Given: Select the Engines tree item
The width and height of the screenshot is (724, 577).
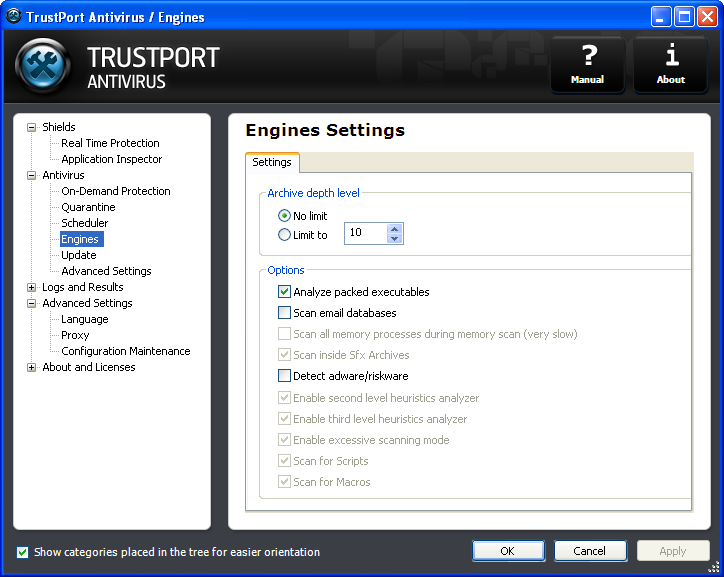Looking at the screenshot, I should pos(80,239).
